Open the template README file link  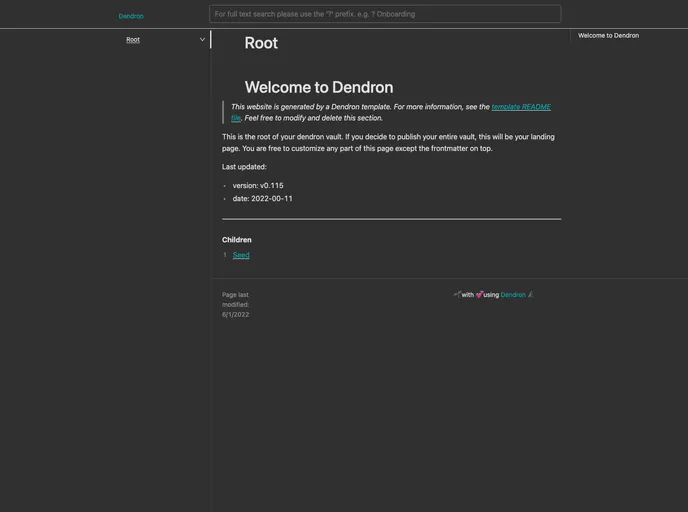[521, 107]
